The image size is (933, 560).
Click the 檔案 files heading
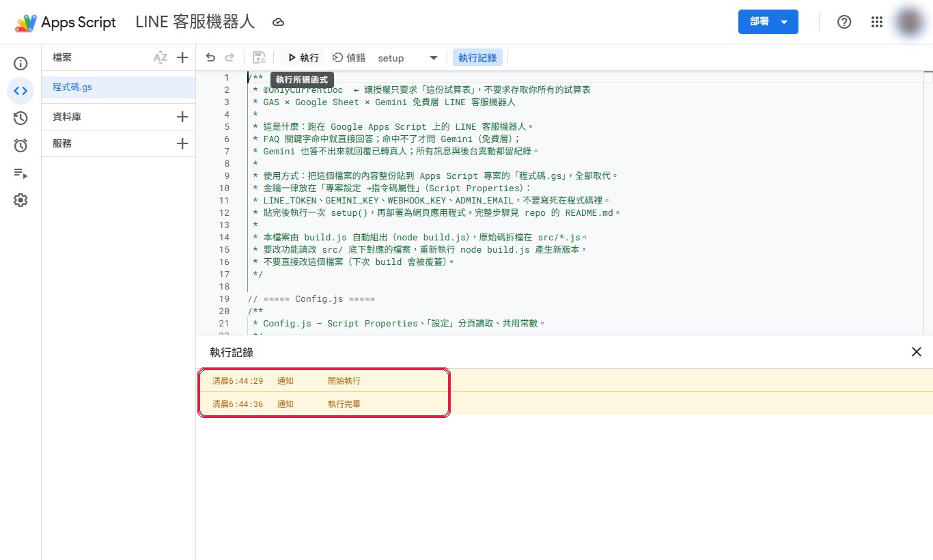click(x=62, y=58)
